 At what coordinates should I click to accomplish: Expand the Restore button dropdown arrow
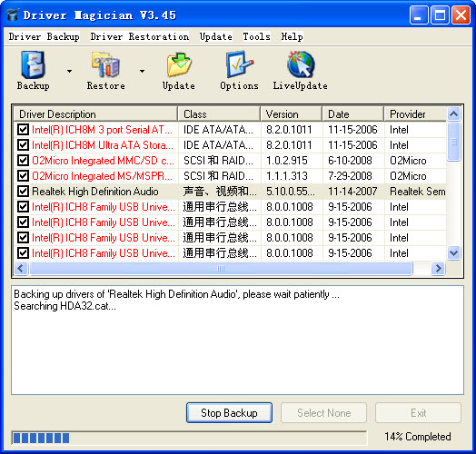coord(142,71)
